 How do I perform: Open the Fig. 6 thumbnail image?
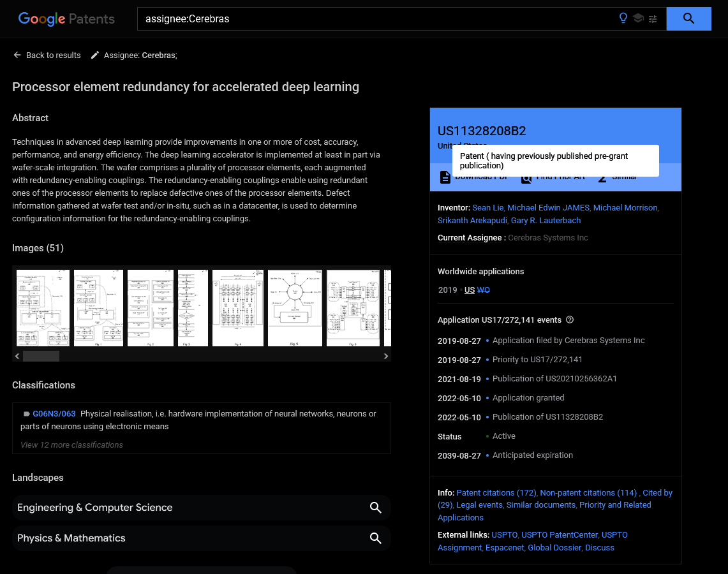tap(353, 308)
